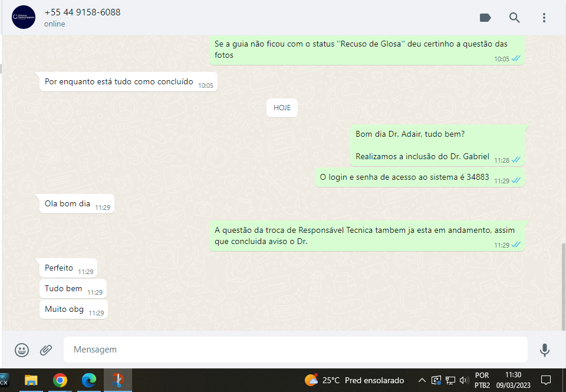This screenshot has height=392, width=566.
Task: Open the network status tray icon
Action: (x=450, y=380)
